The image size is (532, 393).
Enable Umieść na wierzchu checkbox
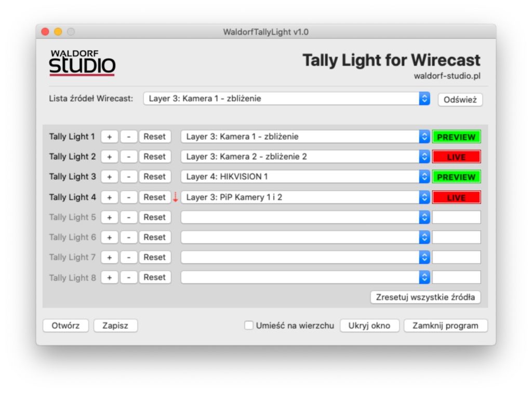point(249,325)
